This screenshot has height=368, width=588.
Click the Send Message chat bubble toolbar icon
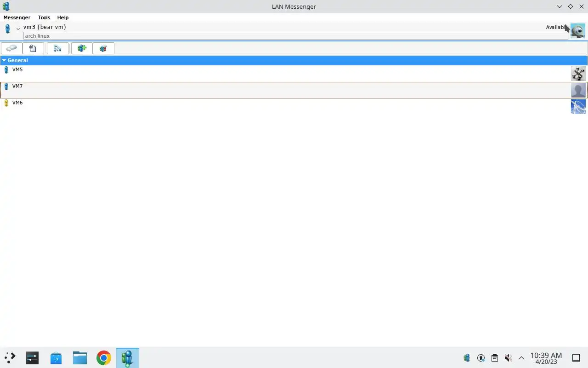click(x=11, y=48)
